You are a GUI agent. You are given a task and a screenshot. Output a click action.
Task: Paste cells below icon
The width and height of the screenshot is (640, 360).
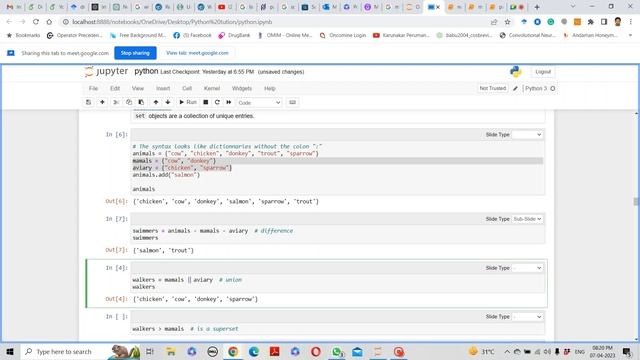pyautogui.click(x=141, y=102)
